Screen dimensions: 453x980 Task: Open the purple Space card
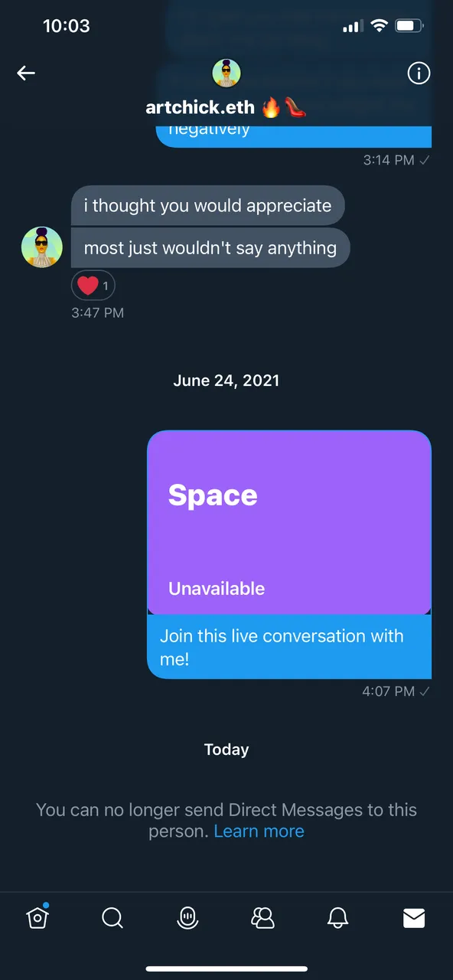tap(289, 523)
